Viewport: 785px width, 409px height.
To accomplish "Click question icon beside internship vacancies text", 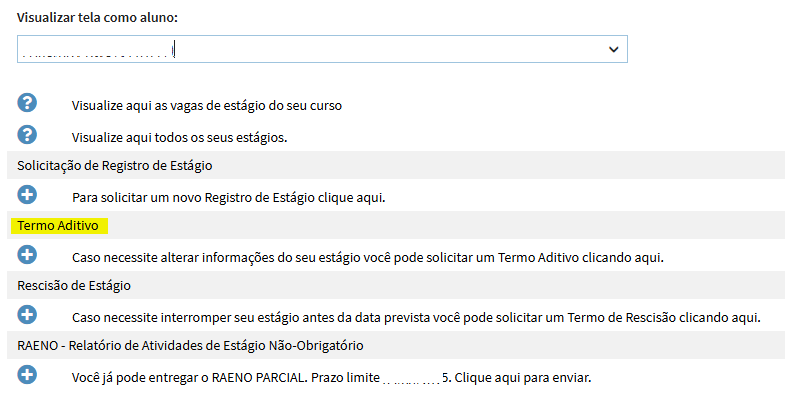I will 27,103.
